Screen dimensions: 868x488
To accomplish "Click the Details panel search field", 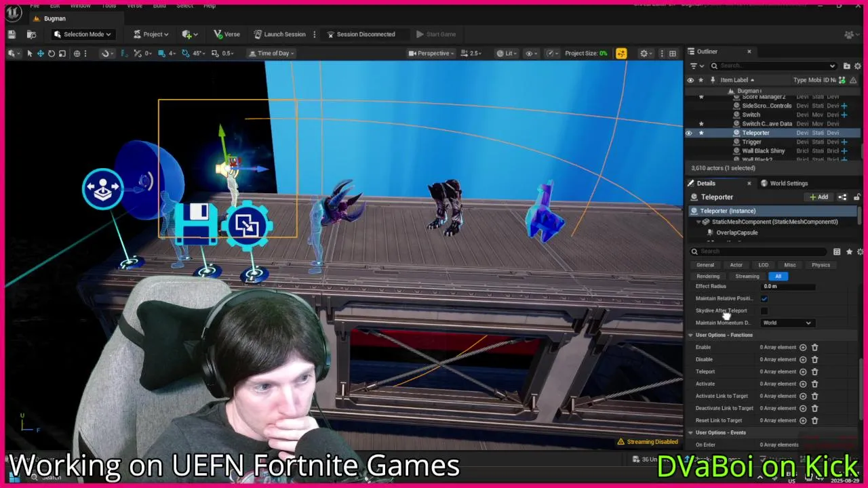I will (x=759, y=251).
